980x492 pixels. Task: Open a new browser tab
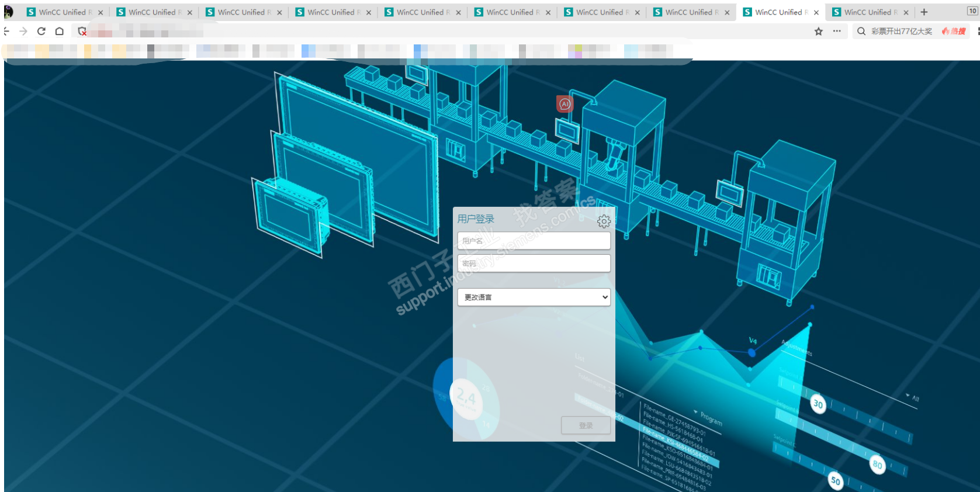[x=924, y=12]
